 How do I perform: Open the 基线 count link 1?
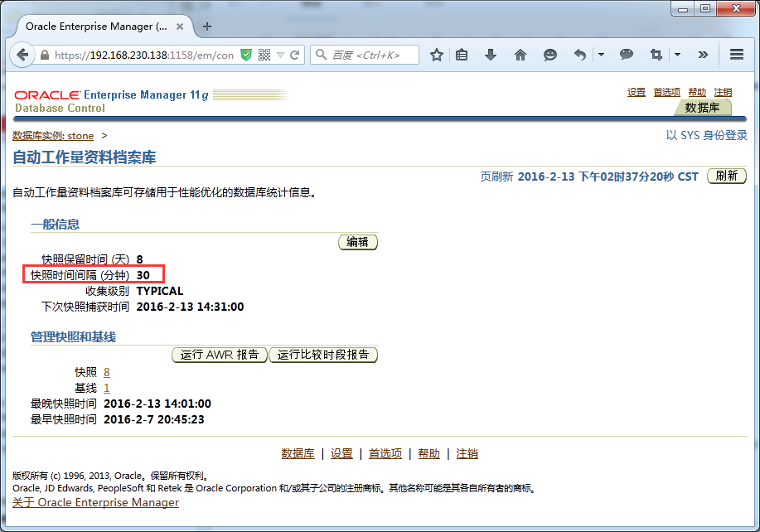(x=107, y=388)
